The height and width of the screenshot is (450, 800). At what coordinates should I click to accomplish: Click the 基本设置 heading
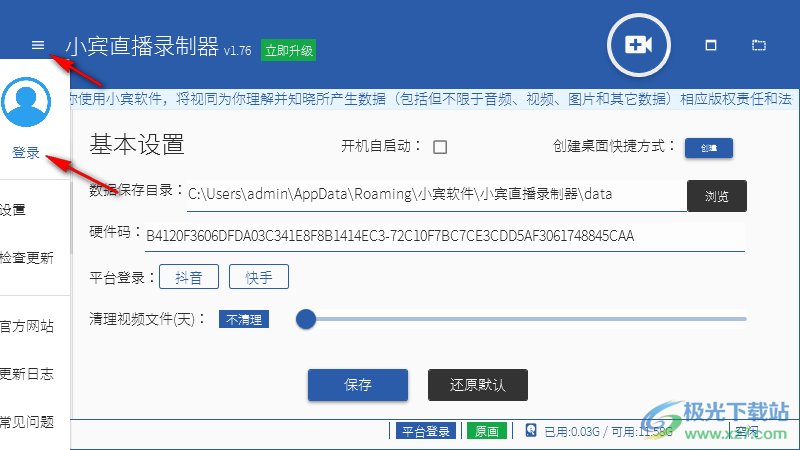[137, 144]
